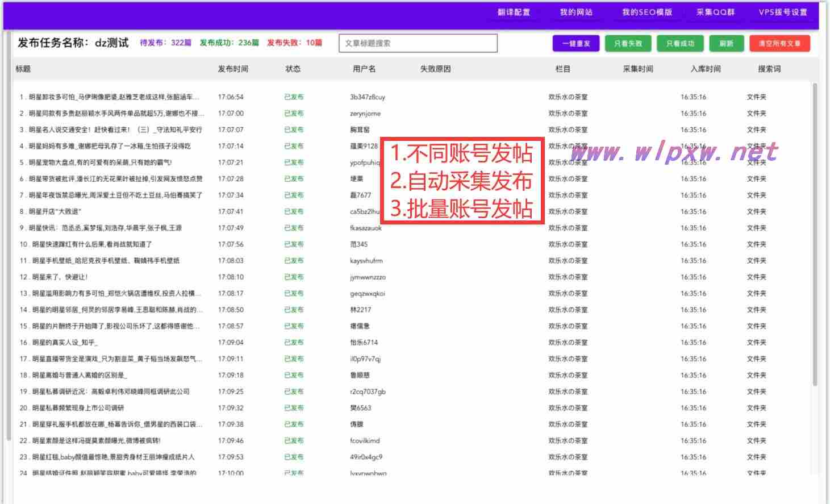This screenshot has width=830, height=504.
Task: Click username r2cq7037gb in row 19
Action: click(x=368, y=392)
